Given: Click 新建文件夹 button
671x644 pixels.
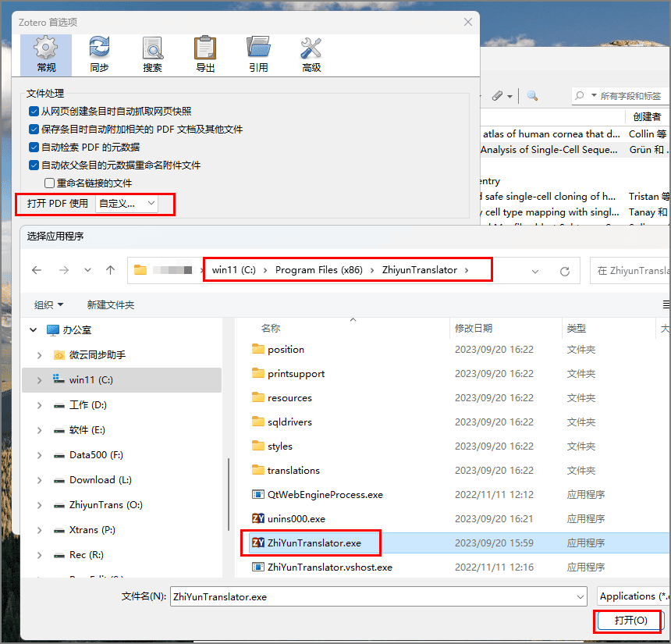Looking at the screenshot, I should point(111,304).
